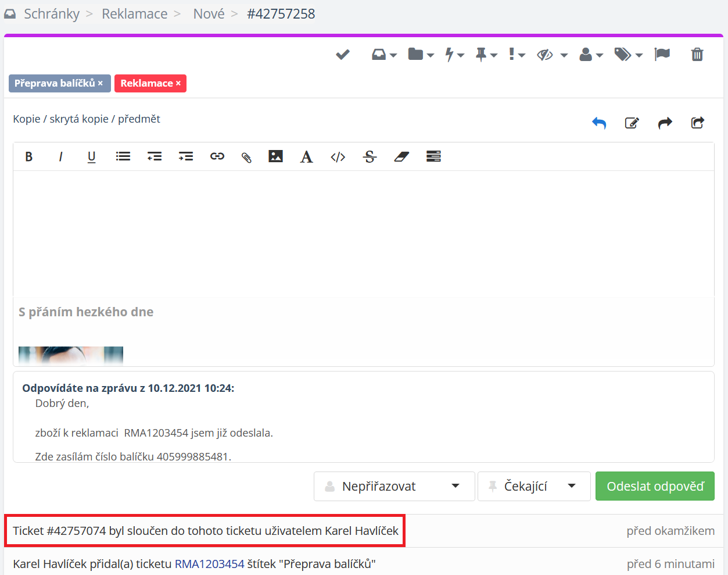Open the font letter A icon
Image resolution: width=728 pixels, height=575 pixels.
[x=306, y=156]
